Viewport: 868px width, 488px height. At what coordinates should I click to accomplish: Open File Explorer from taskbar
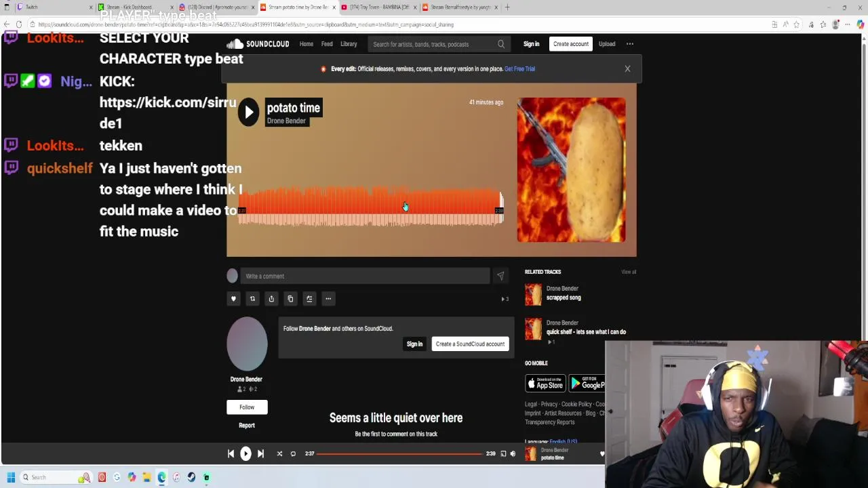tap(146, 478)
